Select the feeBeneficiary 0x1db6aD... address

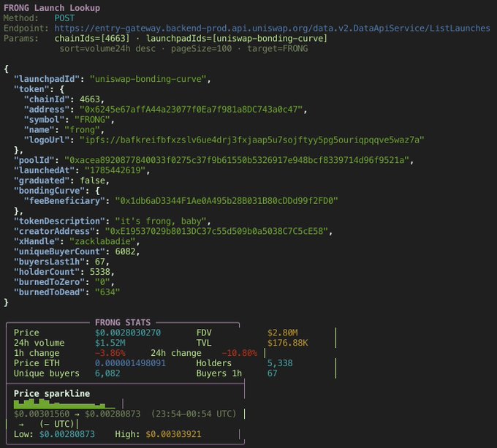coord(227,200)
